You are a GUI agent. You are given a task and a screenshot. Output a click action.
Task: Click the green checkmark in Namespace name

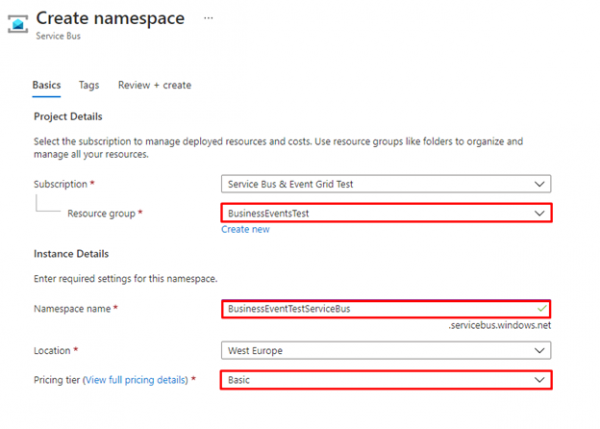[541, 308]
